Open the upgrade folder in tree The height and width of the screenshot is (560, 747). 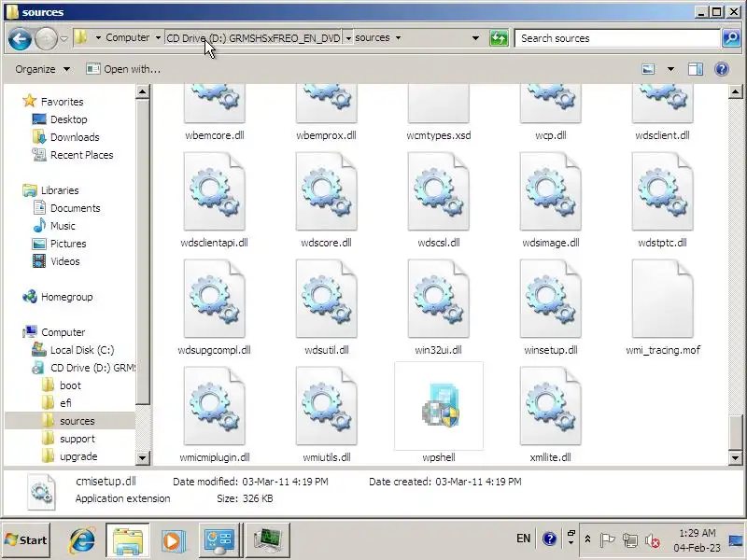coord(78,456)
